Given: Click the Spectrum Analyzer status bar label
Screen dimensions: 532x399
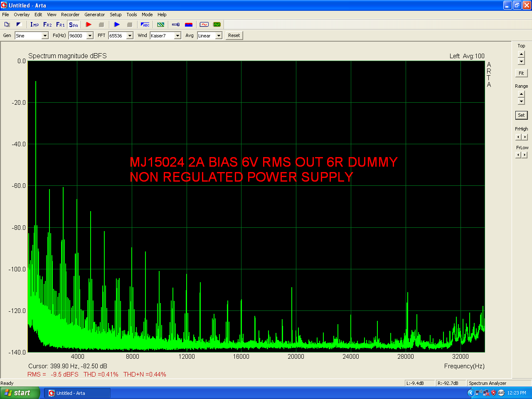Looking at the screenshot, I should [488, 383].
